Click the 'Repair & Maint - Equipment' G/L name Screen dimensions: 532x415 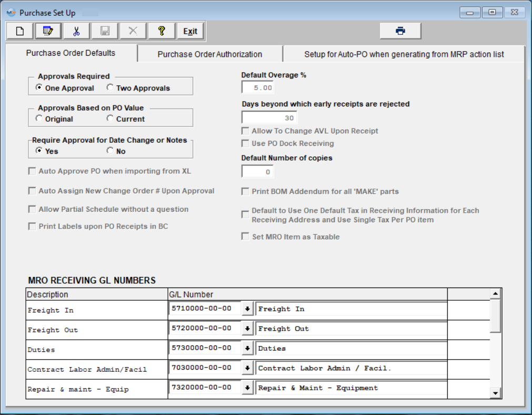click(351, 388)
